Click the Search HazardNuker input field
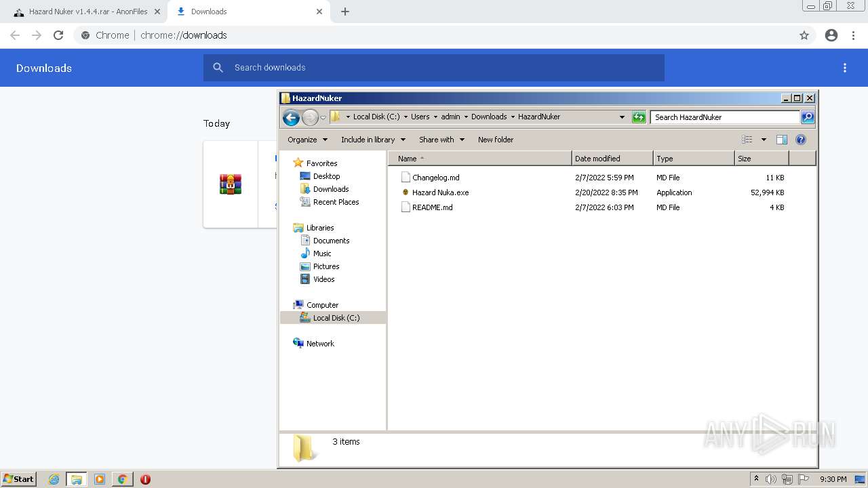868x488 pixels. pos(725,117)
